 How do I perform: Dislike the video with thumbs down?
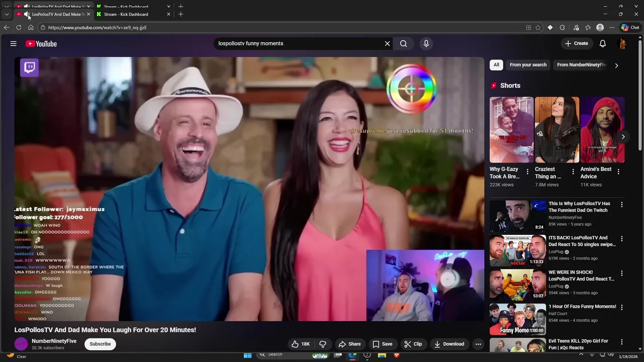tap(323, 344)
